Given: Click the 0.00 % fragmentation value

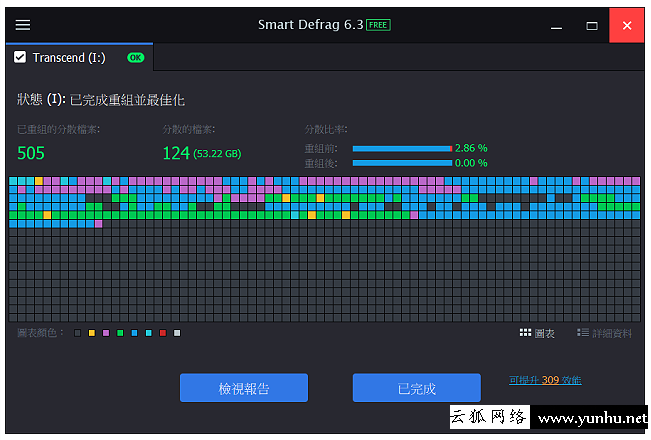Looking at the screenshot, I should (471, 163).
